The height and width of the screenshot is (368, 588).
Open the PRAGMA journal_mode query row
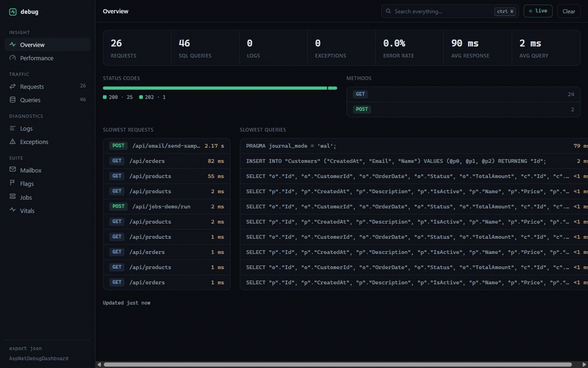point(414,146)
